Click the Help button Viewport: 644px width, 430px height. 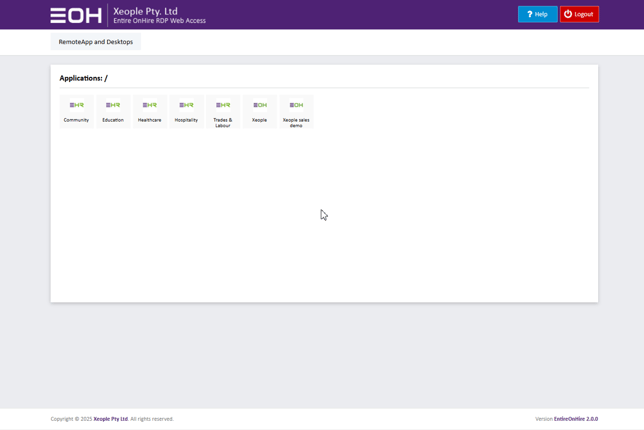(x=538, y=14)
